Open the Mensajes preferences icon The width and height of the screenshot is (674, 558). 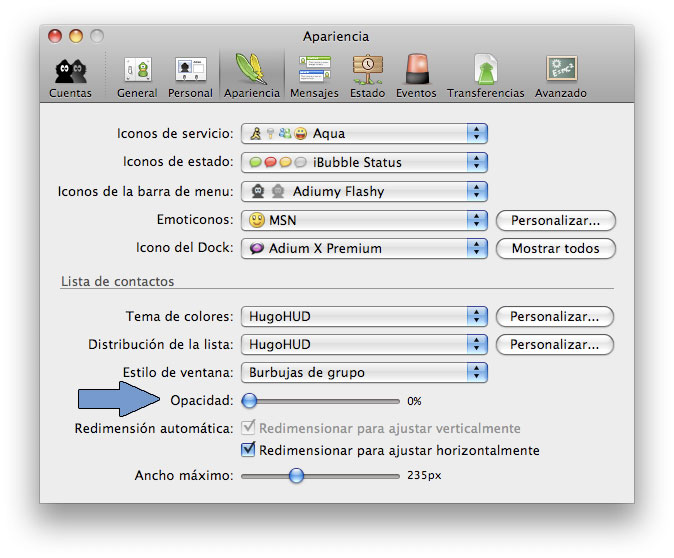(314, 75)
